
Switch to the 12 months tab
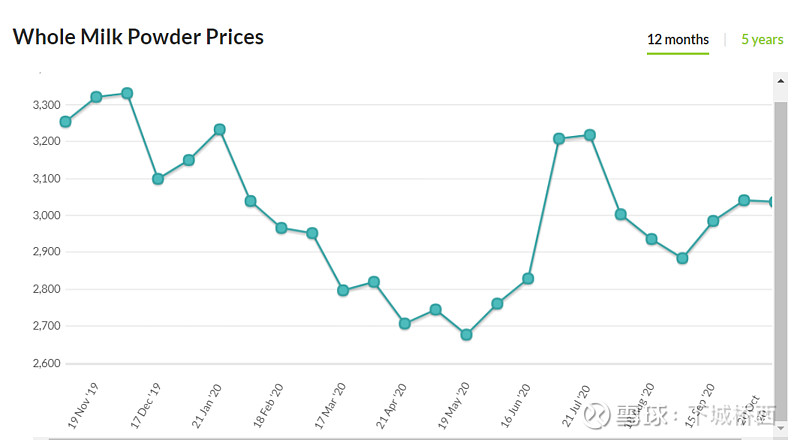click(677, 40)
